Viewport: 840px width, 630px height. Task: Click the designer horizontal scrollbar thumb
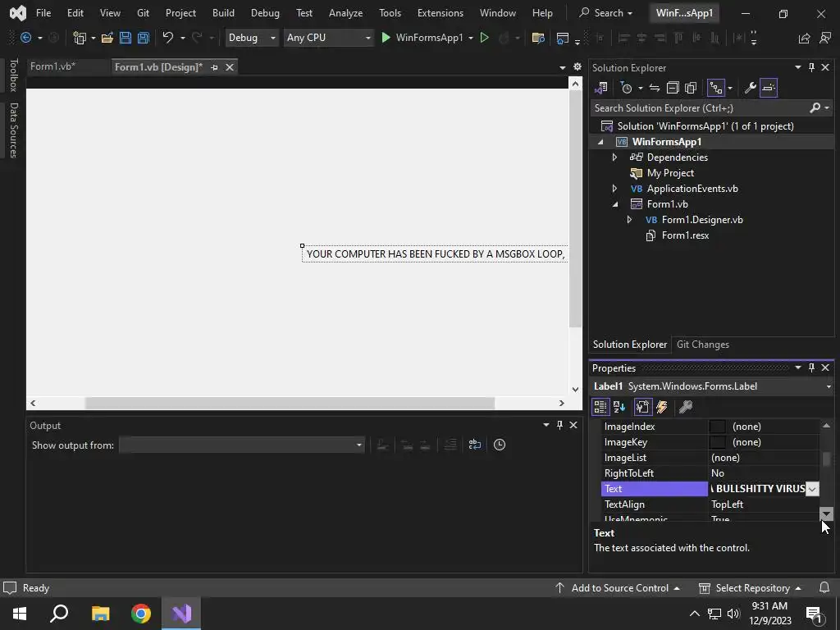[290, 403]
